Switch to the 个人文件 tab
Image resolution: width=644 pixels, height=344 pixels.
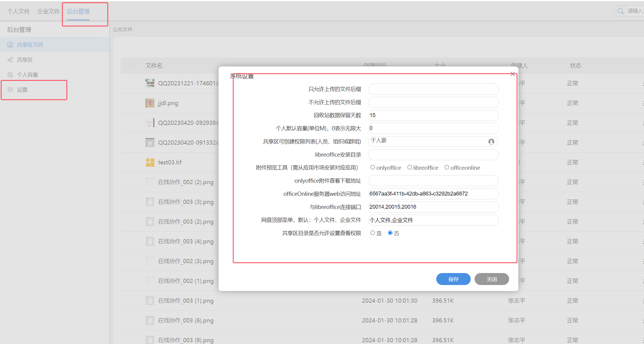[19, 11]
